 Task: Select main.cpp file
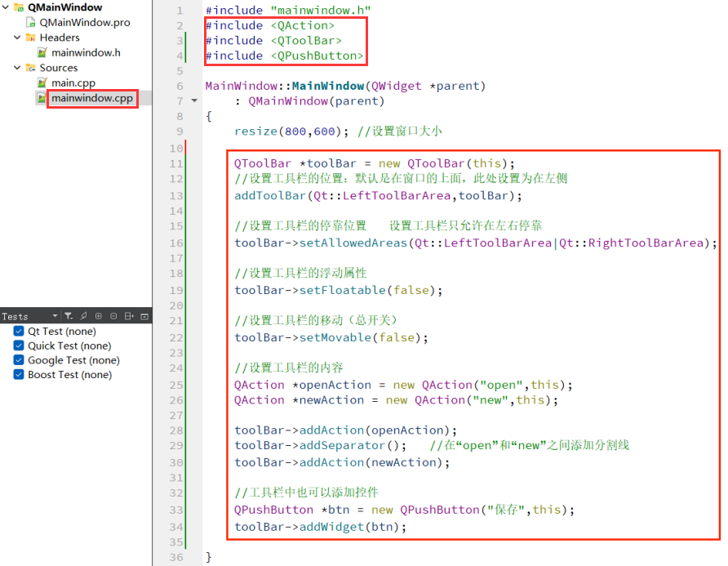coord(73,82)
